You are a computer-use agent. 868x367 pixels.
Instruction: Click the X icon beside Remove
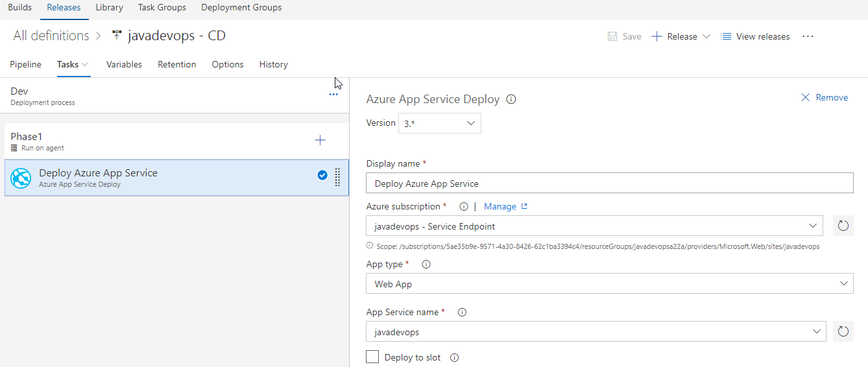point(806,97)
